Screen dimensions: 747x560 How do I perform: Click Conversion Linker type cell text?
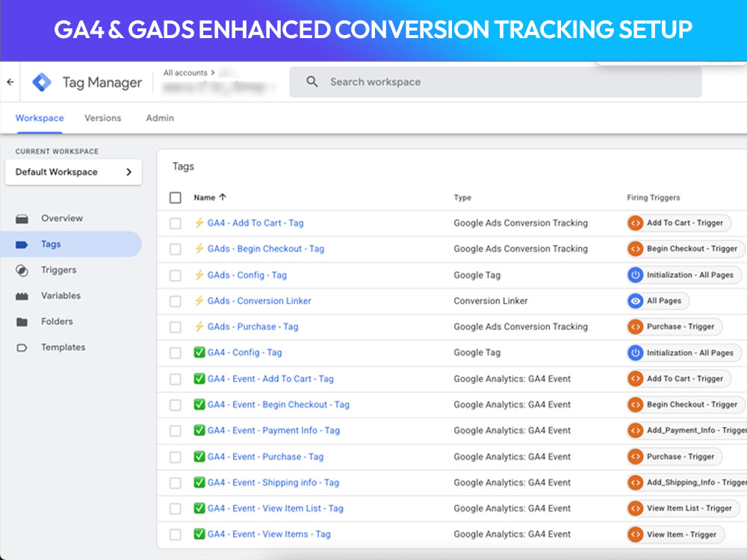[491, 301]
